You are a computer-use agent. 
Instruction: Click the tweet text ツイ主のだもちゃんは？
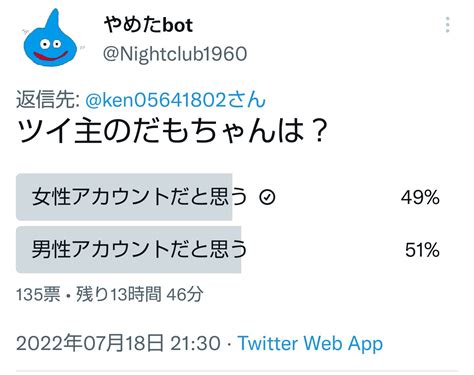pos(173,131)
